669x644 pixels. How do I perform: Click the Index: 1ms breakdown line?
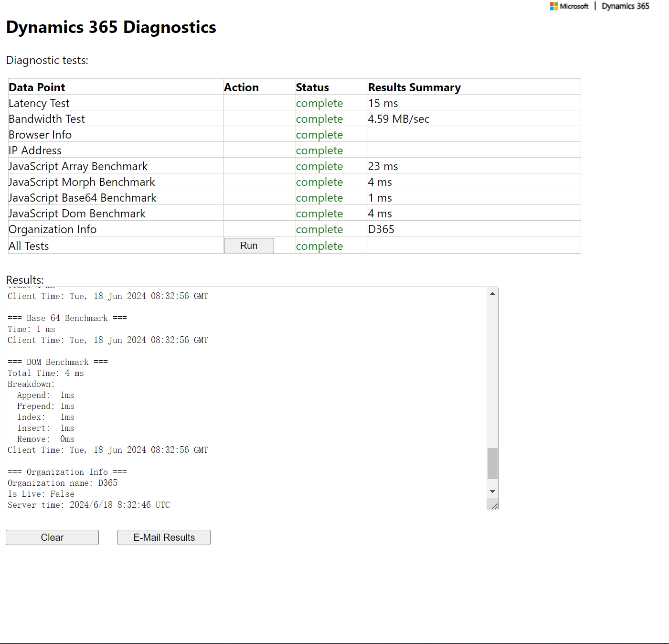coord(46,417)
